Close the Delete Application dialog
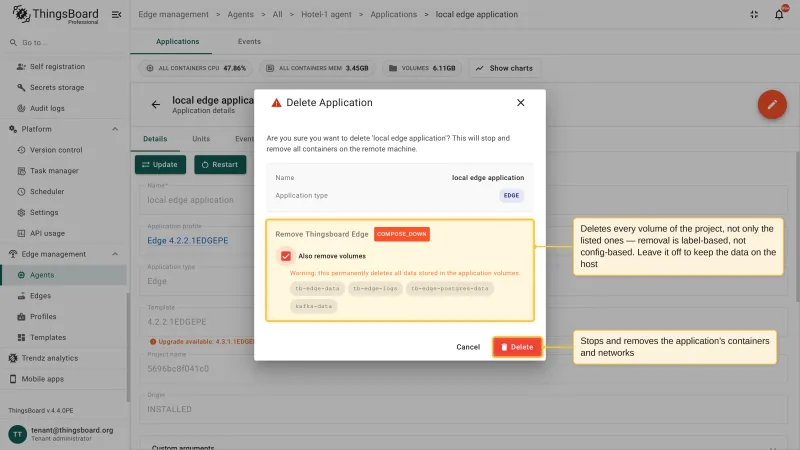Viewport: 800px width, 450px height. [x=520, y=103]
